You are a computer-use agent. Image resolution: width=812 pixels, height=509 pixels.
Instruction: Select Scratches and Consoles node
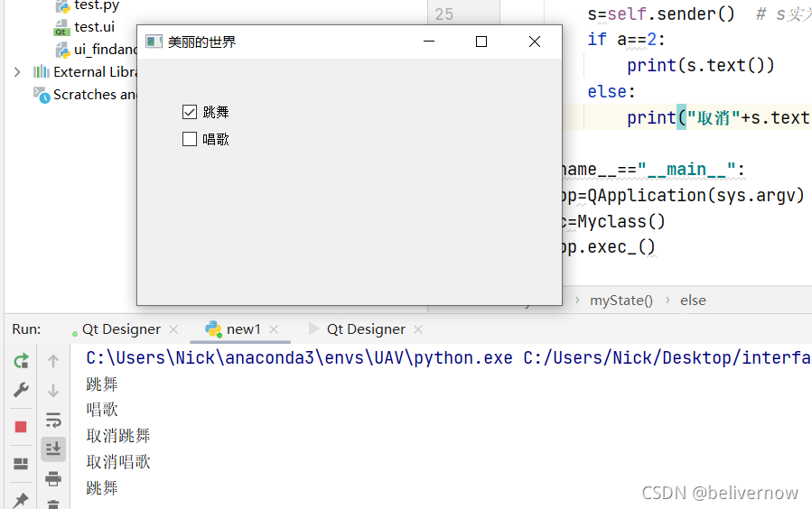(x=85, y=95)
